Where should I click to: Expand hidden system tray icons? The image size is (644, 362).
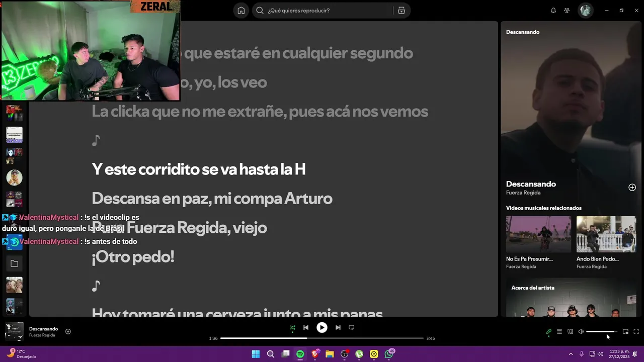571,354
